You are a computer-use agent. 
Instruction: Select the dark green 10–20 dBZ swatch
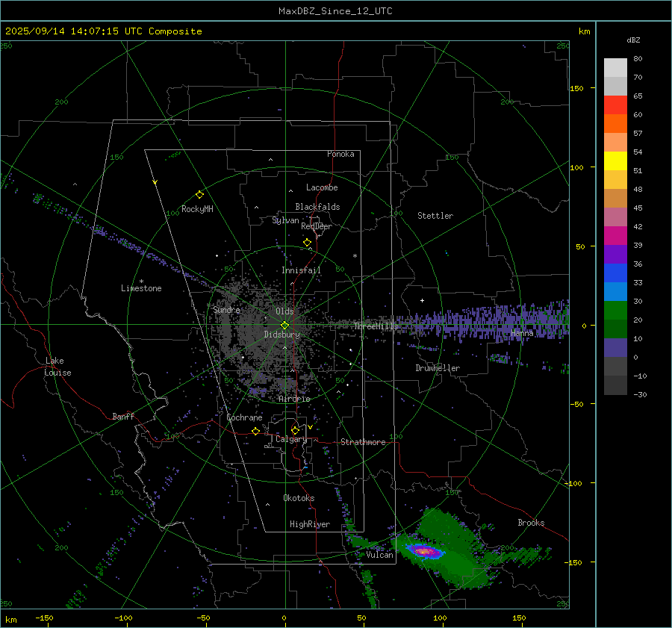click(615, 329)
